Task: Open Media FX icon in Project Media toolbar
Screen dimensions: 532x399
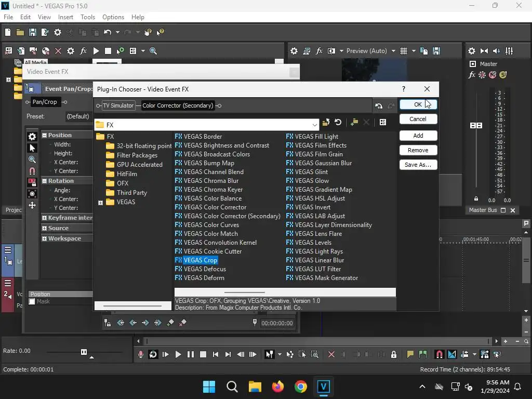Action: pos(83,51)
